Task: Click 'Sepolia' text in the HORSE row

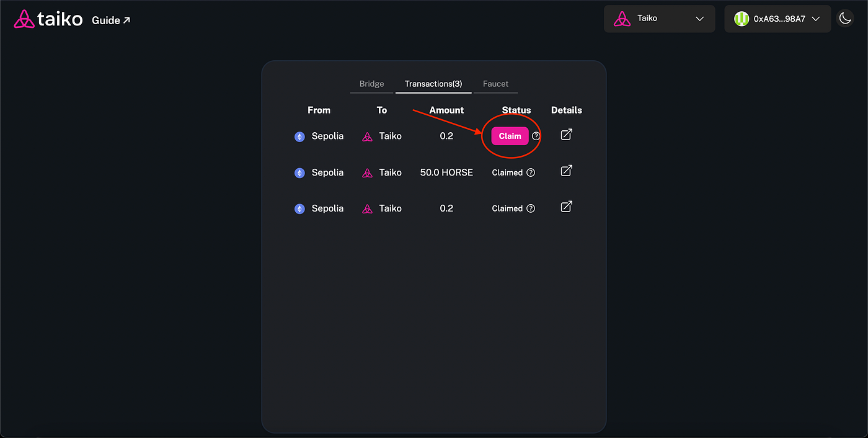Action: (327, 172)
